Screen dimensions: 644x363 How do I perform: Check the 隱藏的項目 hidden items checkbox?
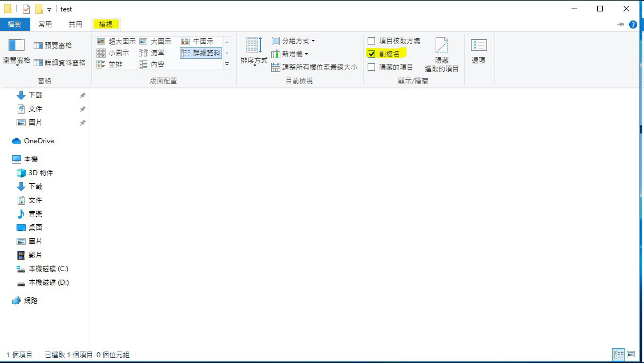[372, 67]
